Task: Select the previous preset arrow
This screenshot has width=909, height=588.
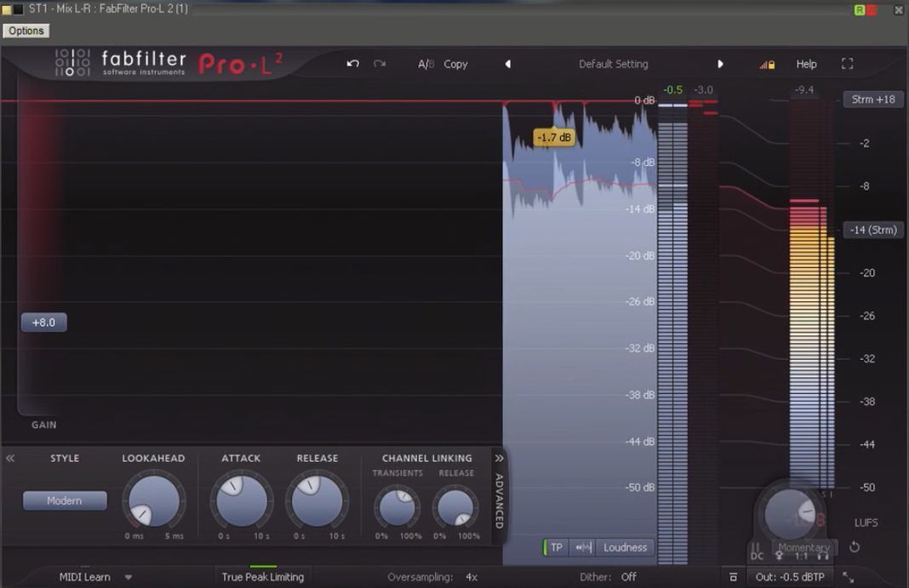Action: point(508,64)
